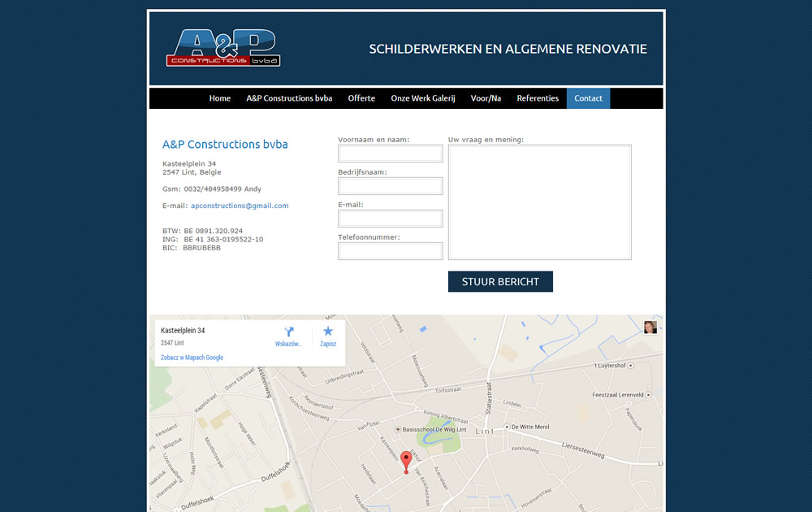Image resolution: width=812 pixels, height=512 pixels.
Task: Click the Wskazów... directions link label
Action: click(288, 344)
